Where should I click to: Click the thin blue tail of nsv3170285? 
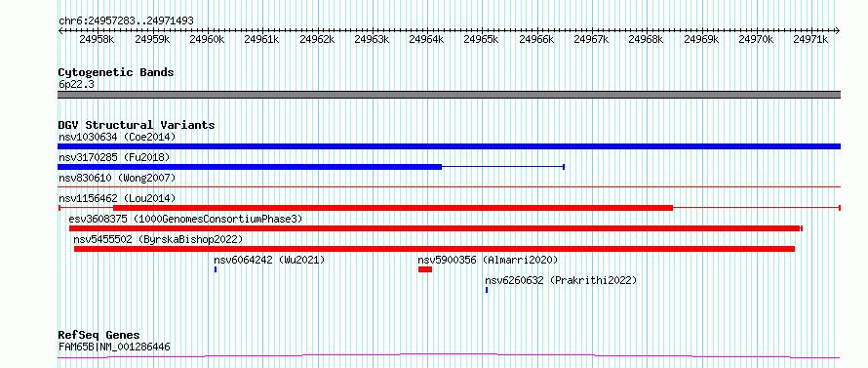[502, 167]
